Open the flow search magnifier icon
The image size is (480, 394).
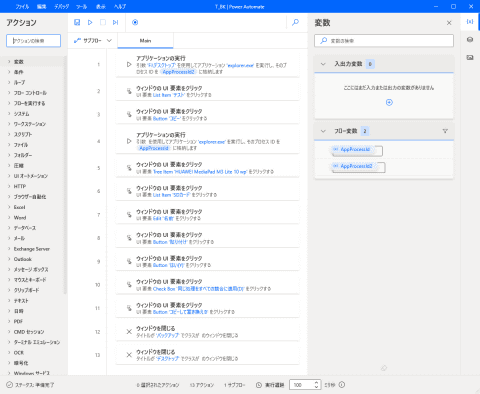coord(295,22)
